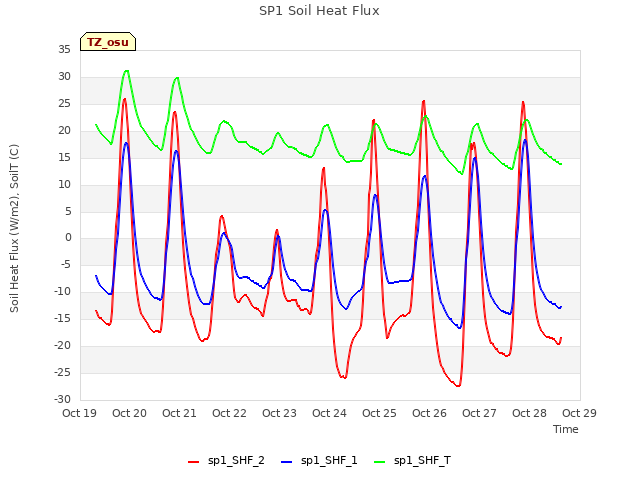The height and width of the screenshot is (480, 640).
Task: Click the green sp1_SHF_T legend swatch
Action: click(380, 462)
